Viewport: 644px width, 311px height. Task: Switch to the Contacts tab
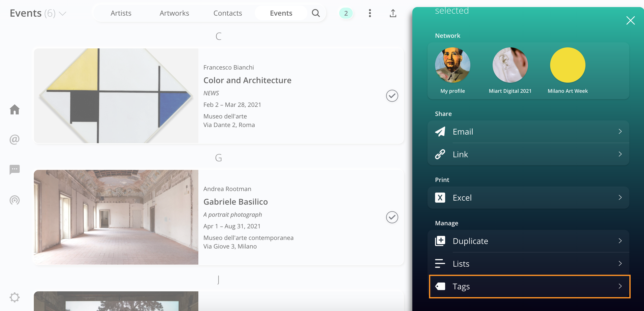point(228,13)
